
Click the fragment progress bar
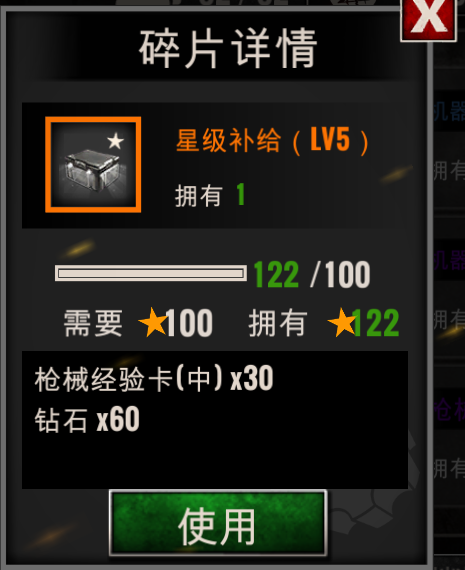(x=151, y=273)
